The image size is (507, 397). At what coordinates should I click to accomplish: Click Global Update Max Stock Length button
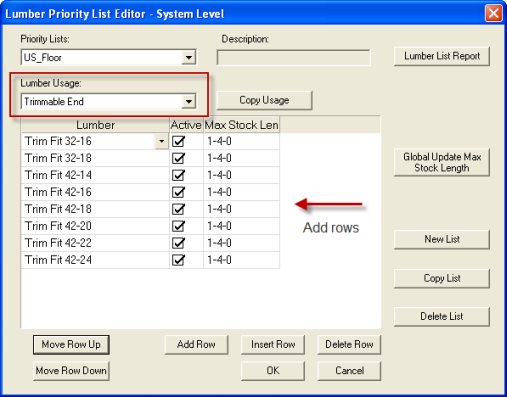[442, 162]
